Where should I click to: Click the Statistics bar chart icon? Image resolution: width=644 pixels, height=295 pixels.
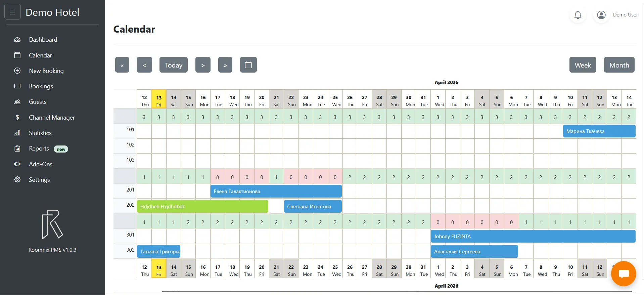click(17, 133)
